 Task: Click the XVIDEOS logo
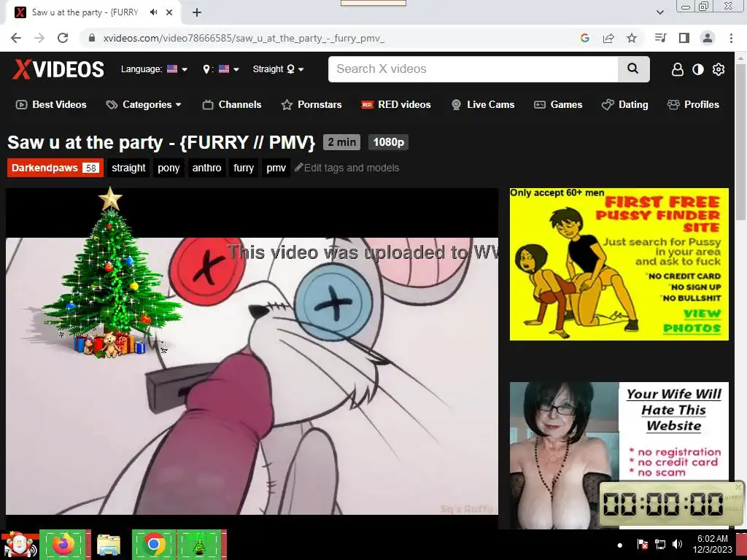pyautogui.click(x=58, y=69)
